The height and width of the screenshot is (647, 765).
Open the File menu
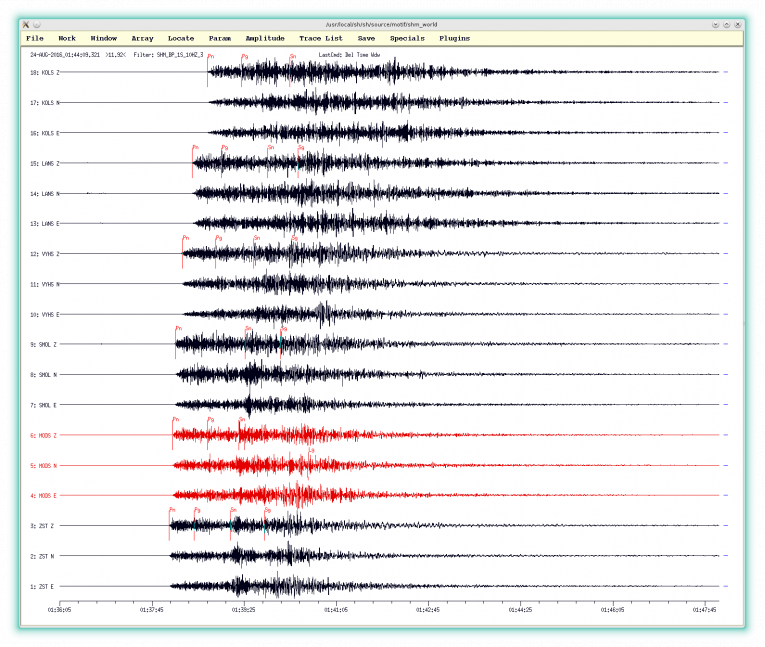35,38
